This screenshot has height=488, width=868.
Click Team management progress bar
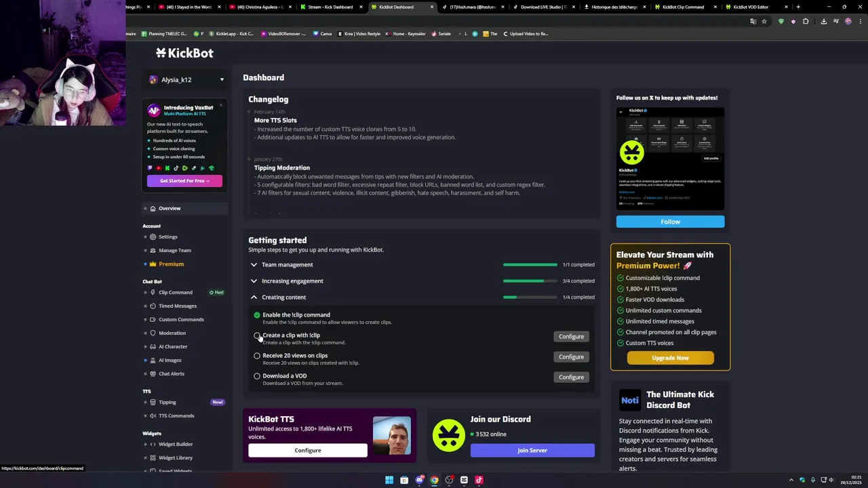coord(530,265)
